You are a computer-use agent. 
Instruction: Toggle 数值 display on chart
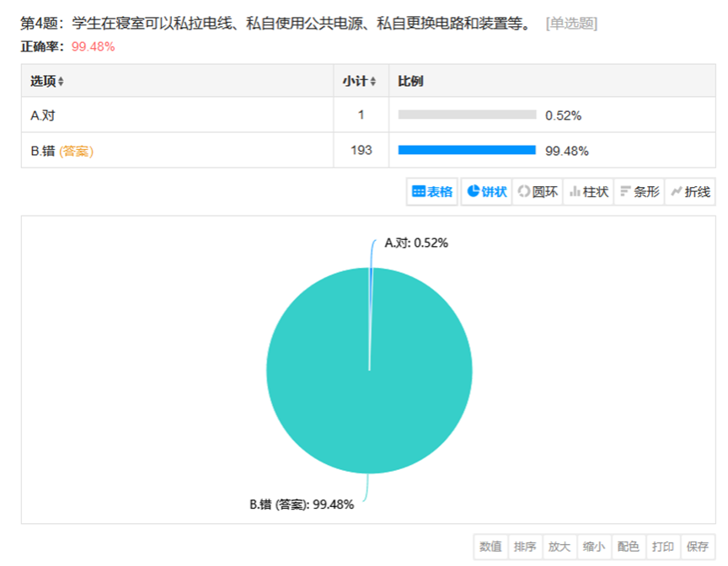tap(490, 547)
